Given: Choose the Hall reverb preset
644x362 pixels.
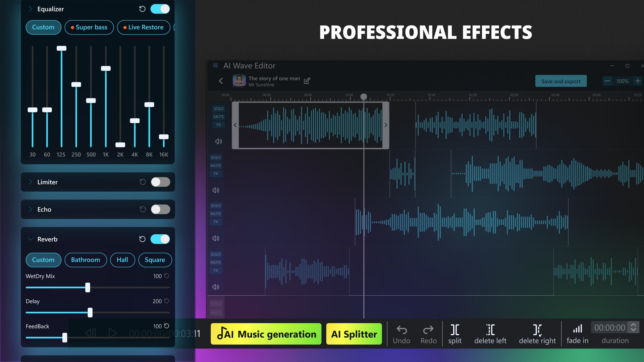Looking at the screenshot, I should coord(122,260).
